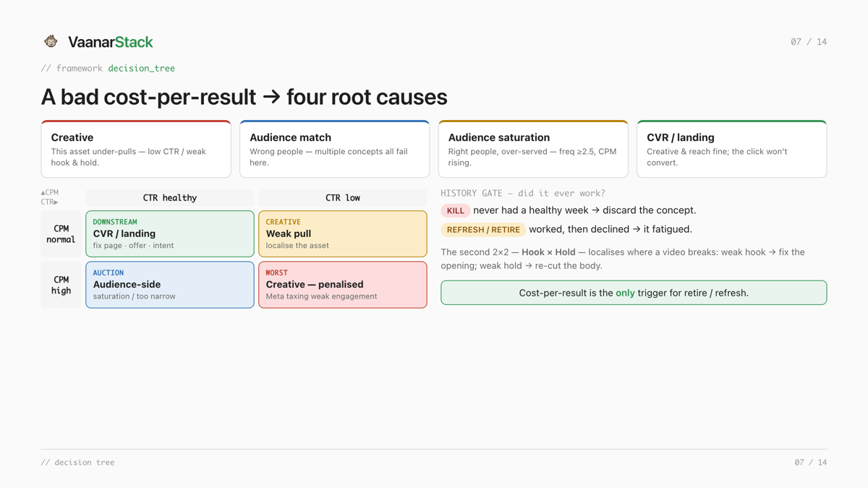Click the VaanarStack monkey logo icon
The height and width of the screenshot is (488, 868).
[51, 41]
